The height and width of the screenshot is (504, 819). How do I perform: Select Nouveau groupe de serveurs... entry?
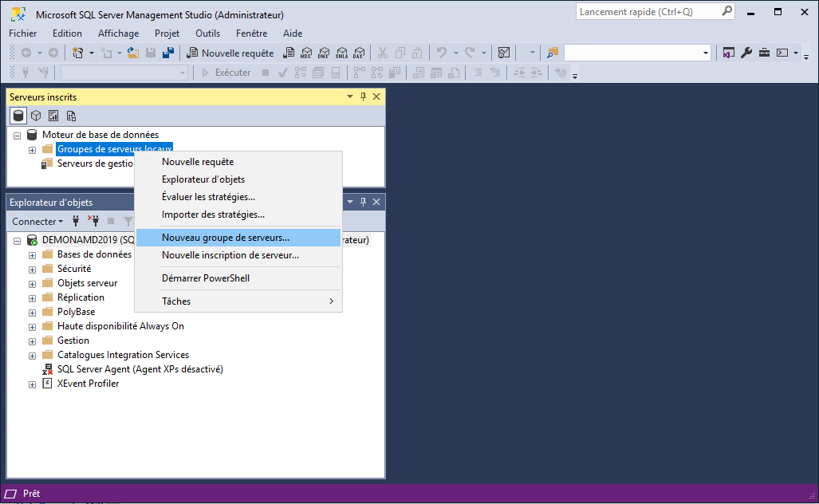pos(238,238)
